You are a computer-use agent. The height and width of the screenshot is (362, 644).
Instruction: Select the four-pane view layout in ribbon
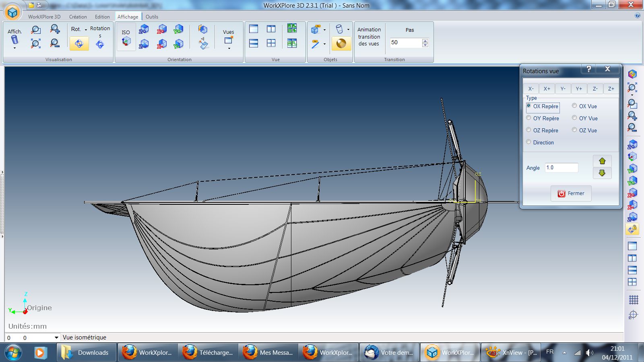click(x=271, y=43)
